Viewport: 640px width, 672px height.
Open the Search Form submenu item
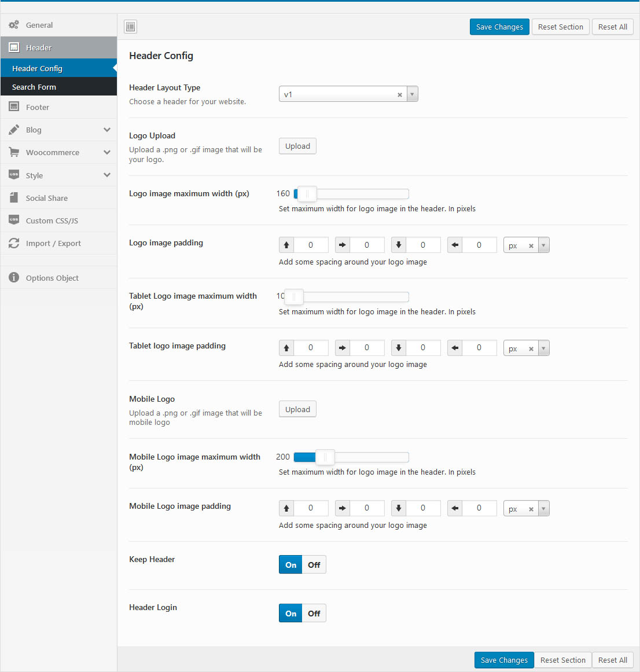[x=34, y=87]
